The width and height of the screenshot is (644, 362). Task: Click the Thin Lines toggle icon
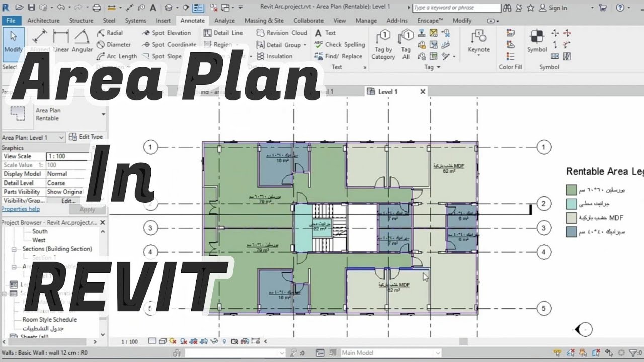(198, 8)
